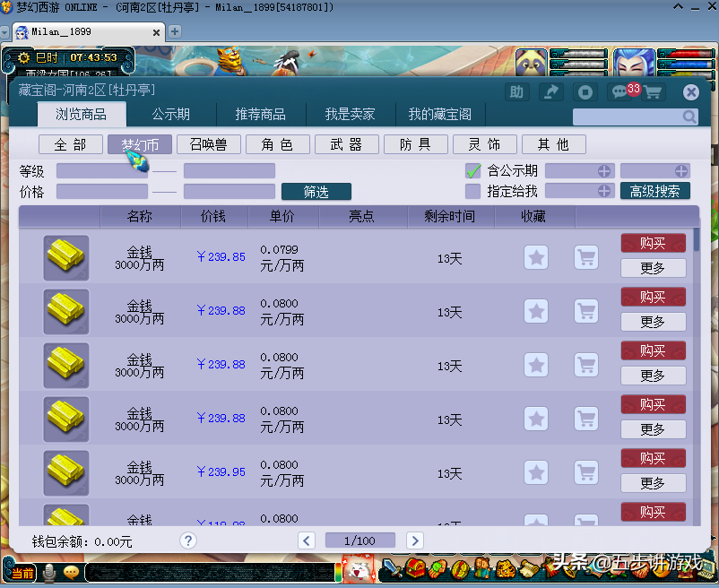The height and width of the screenshot is (588, 719).
Task: Show 更多 for the ¥239.95 listing
Action: pyautogui.click(x=654, y=483)
